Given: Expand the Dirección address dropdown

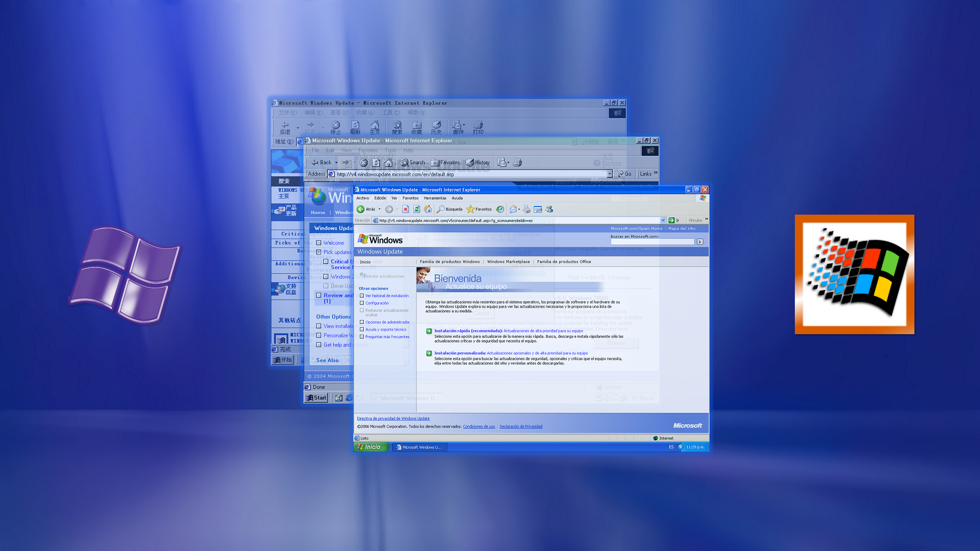Looking at the screenshot, I should 663,220.
